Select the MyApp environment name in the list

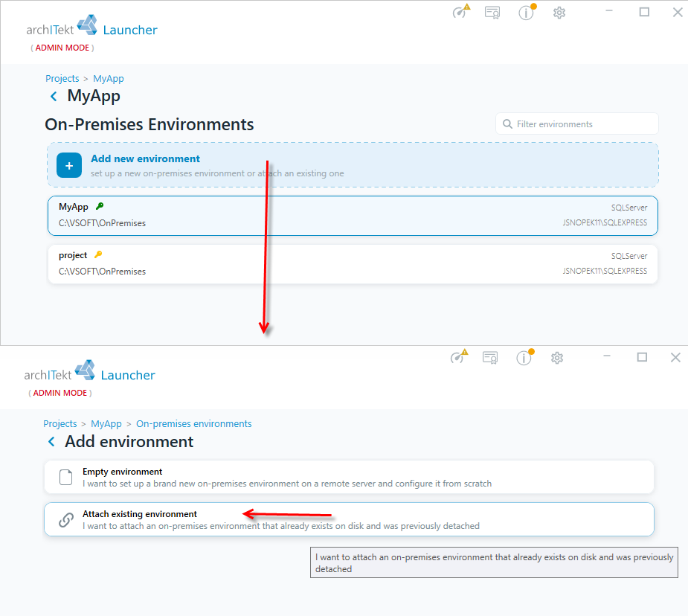pos(74,207)
